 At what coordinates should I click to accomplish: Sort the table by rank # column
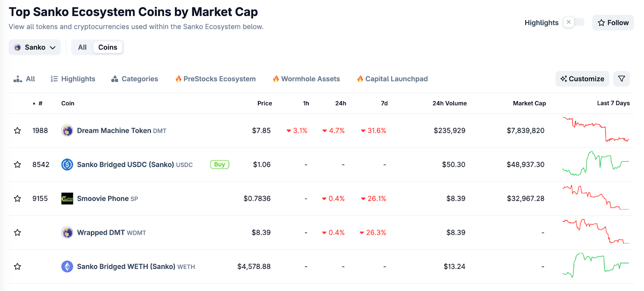[40, 103]
